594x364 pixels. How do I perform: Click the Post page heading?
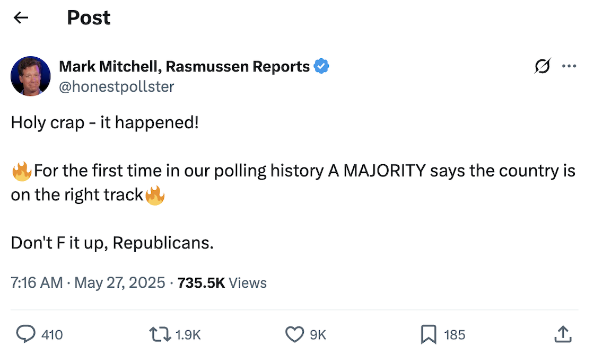click(x=89, y=18)
